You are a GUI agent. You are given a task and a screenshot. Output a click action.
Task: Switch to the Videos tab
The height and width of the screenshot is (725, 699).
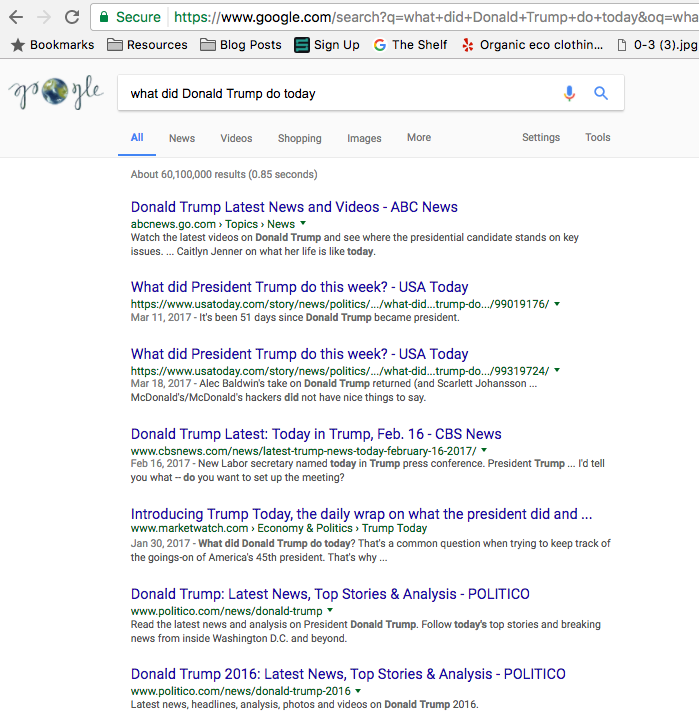click(x=236, y=138)
